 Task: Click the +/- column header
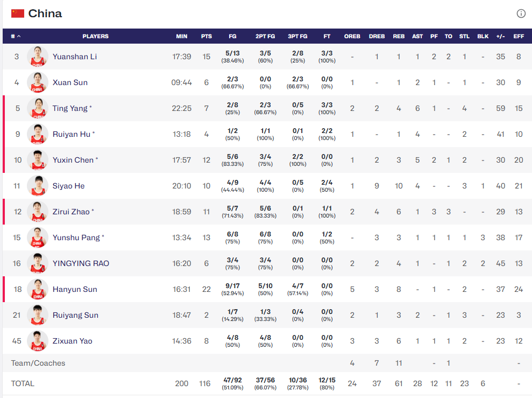click(x=500, y=36)
